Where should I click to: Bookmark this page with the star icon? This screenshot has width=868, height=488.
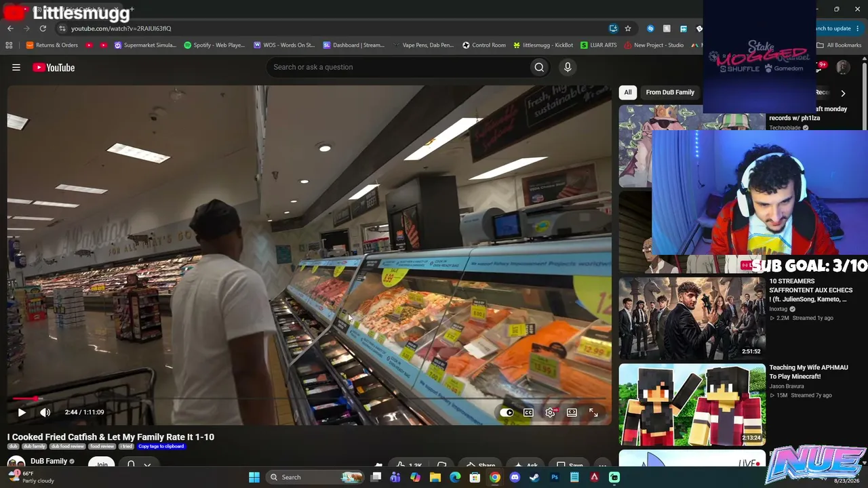click(x=628, y=28)
